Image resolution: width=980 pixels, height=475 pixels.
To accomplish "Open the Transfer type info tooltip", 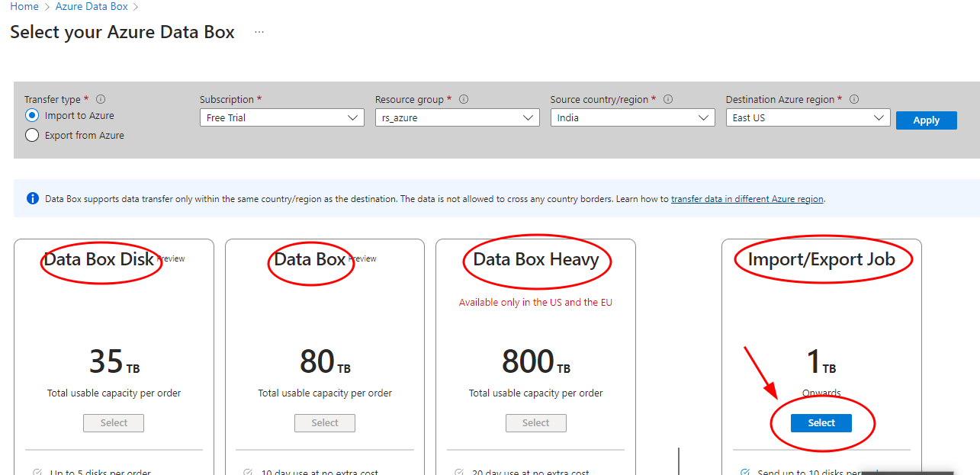I will 100,98.
